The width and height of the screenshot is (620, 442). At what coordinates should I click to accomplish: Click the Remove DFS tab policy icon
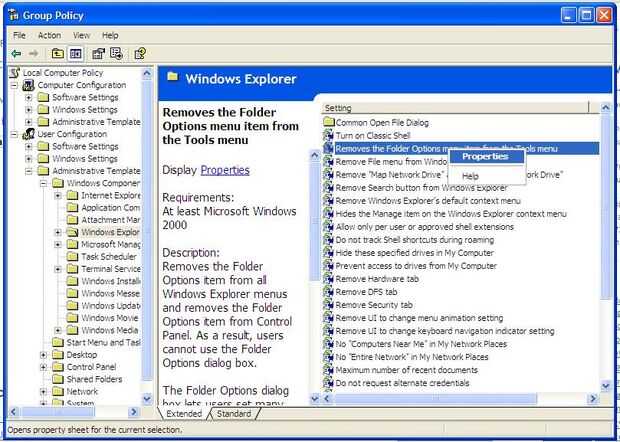328,292
